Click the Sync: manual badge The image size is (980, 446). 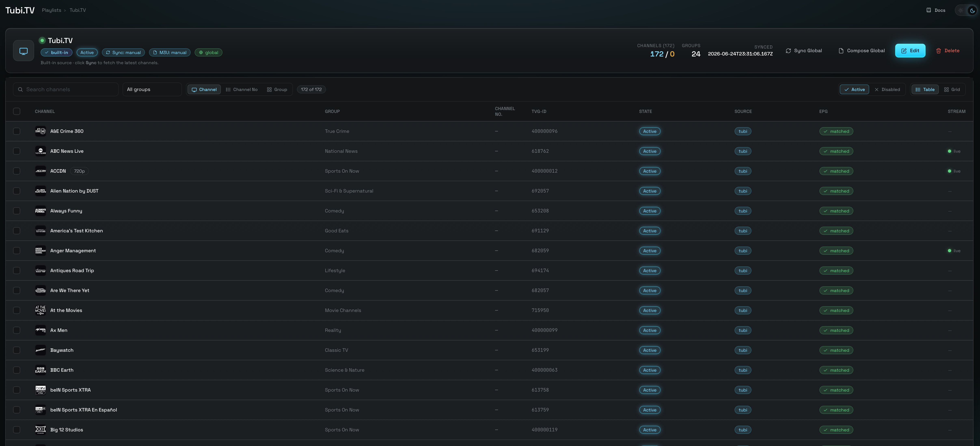[123, 53]
